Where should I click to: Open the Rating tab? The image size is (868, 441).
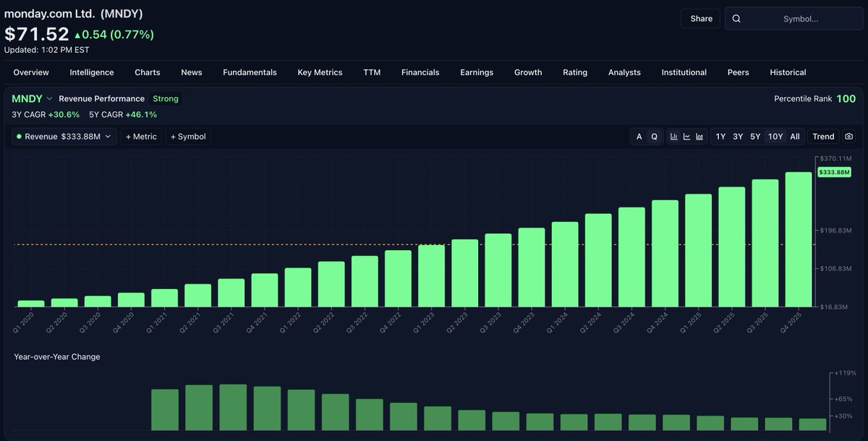(575, 72)
